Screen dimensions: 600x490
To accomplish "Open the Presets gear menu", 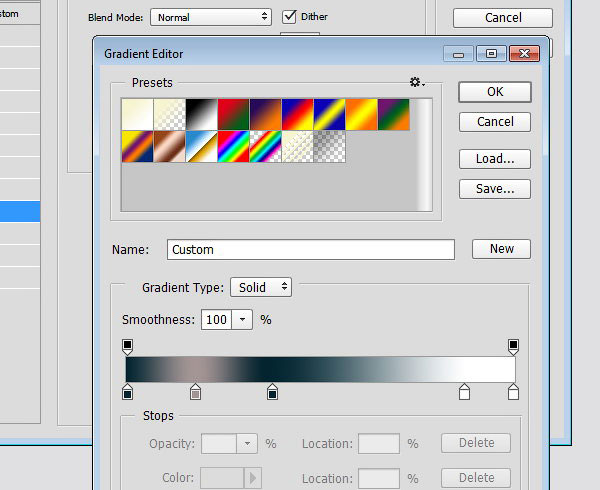I will tap(417, 82).
